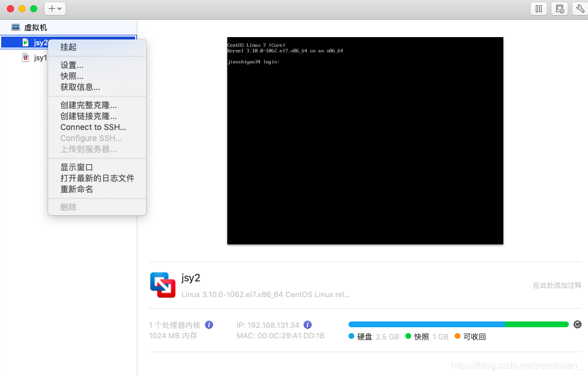Choose 显示窗口 from context menu

(97, 167)
